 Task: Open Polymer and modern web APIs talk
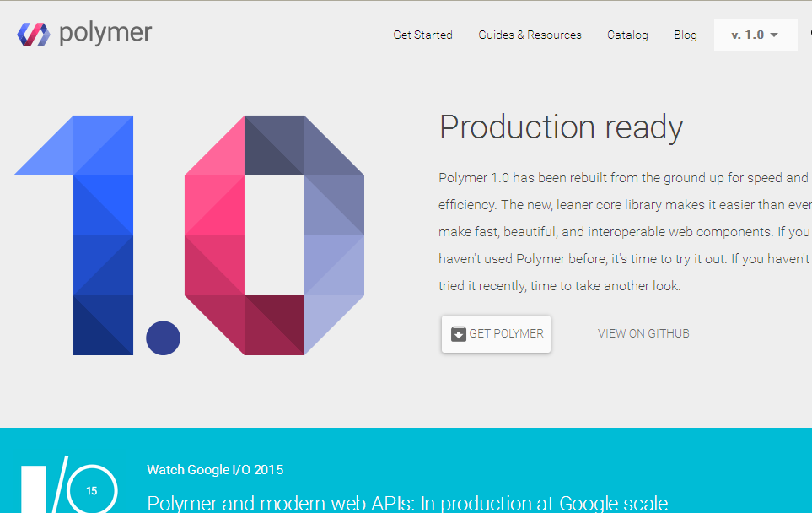406,503
